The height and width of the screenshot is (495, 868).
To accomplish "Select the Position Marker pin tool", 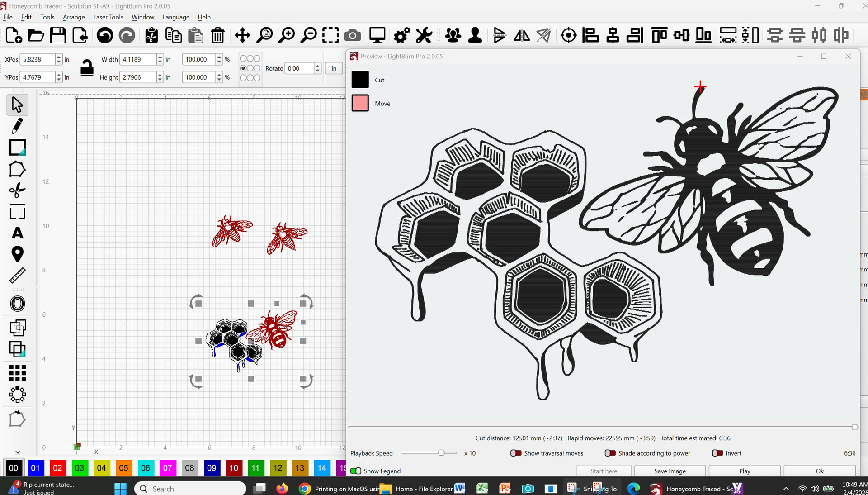I will click(17, 254).
